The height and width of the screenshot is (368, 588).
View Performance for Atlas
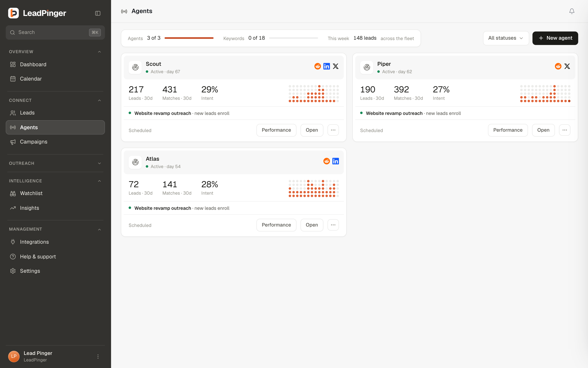pyautogui.click(x=276, y=225)
